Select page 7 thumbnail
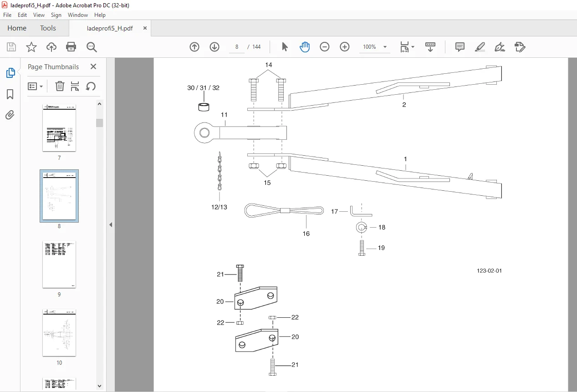Image resolution: width=577 pixels, height=392 pixels. tap(59, 128)
